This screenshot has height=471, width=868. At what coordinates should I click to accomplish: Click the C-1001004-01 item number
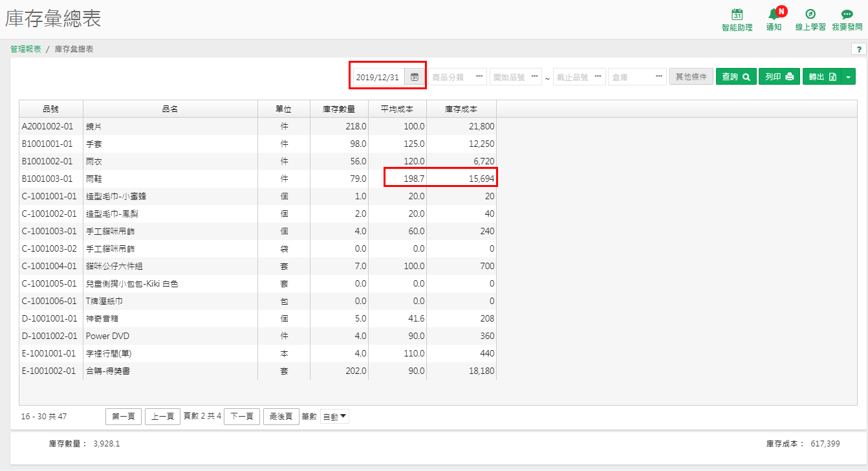pyautogui.click(x=49, y=266)
